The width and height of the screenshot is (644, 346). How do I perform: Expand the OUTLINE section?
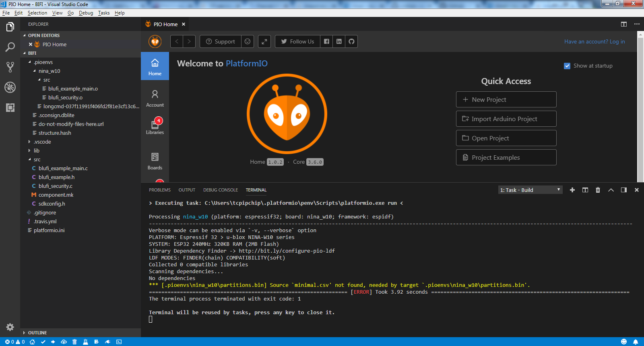(80, 333)
